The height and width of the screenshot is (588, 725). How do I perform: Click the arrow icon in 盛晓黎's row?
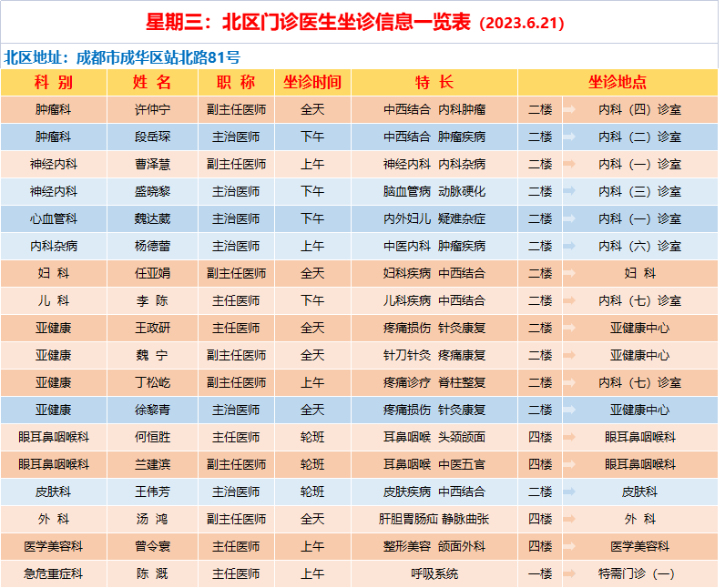coord(569,191)
